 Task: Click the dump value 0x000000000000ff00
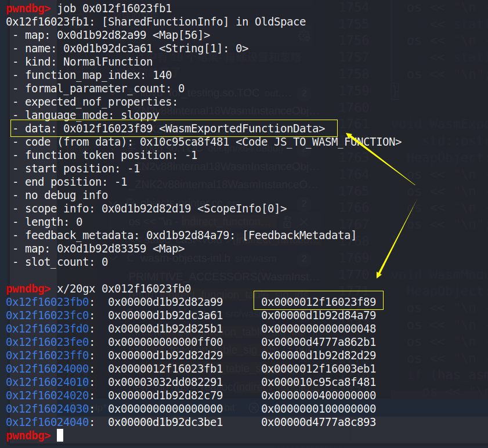165,342
